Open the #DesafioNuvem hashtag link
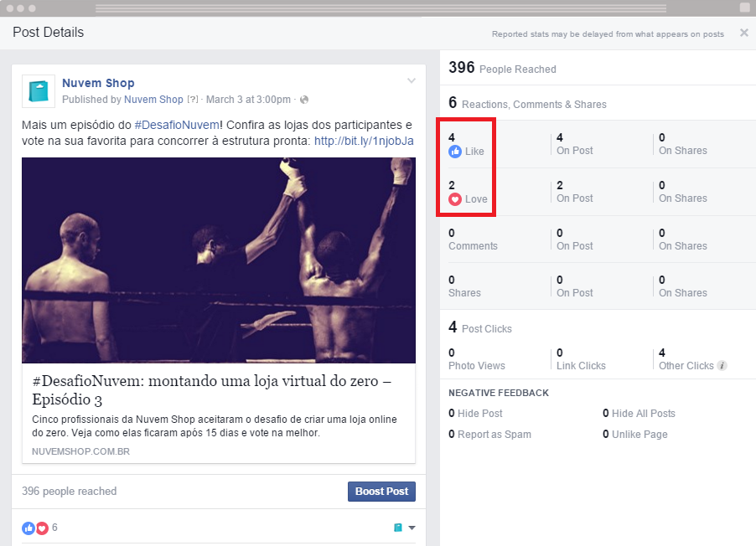 [177, 125]
